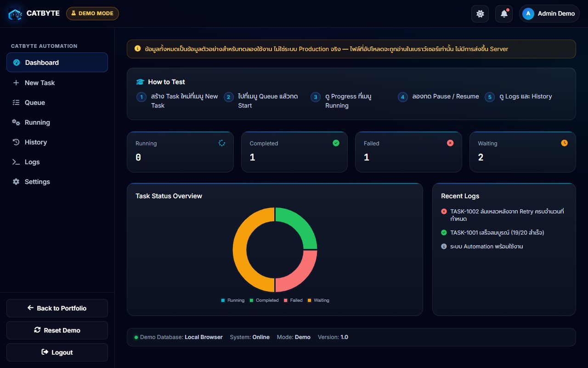
Task: Click green check icon on Completed card
Action: click(x=336, y=143)
